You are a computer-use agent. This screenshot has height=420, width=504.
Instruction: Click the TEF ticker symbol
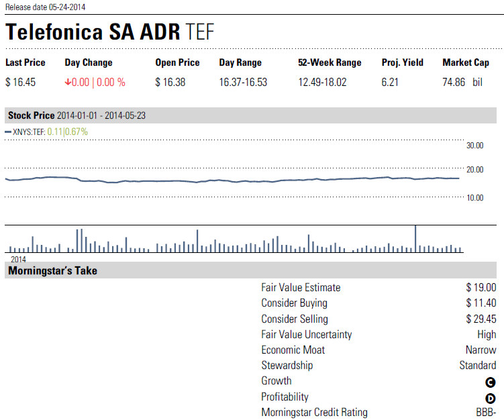[199, 32]
